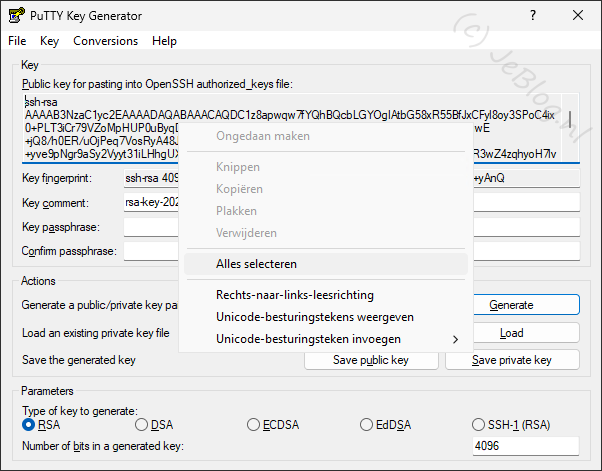
Task: Open the Help menu
Action: [164, 41]
